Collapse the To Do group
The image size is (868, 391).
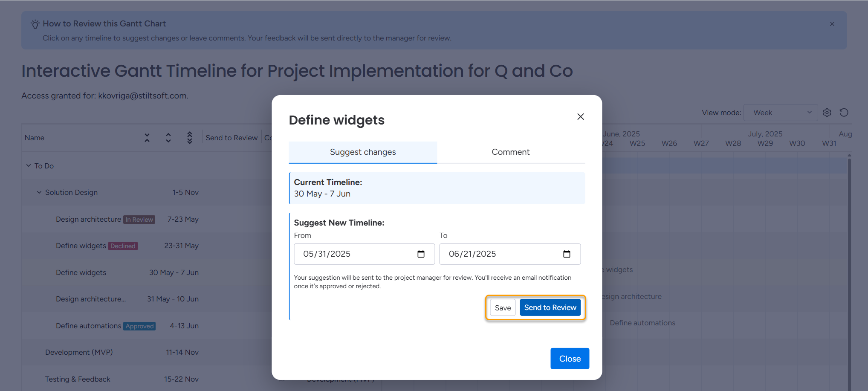[x=29, y=166]
